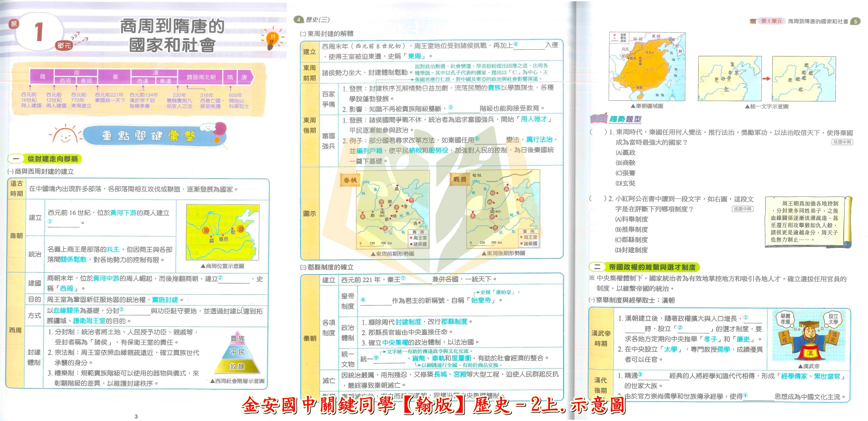This screenshot has height=421, width=868.
Task: Choose option (D)玄奘
Action: click(625, 183)
